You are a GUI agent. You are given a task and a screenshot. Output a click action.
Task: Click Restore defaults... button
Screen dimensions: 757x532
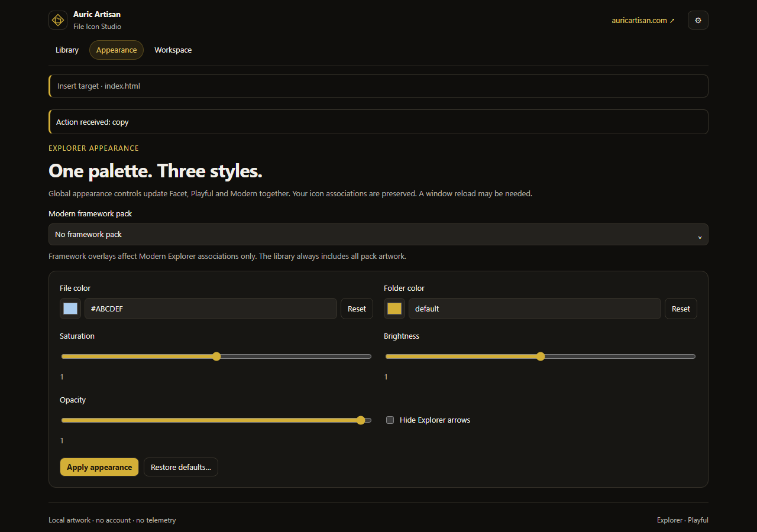click(181, 467)
